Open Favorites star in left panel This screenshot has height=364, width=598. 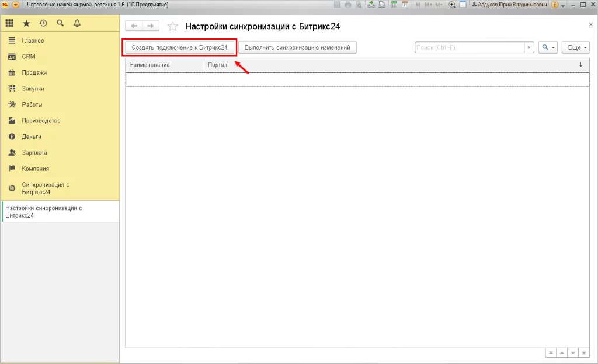(26, 23)
